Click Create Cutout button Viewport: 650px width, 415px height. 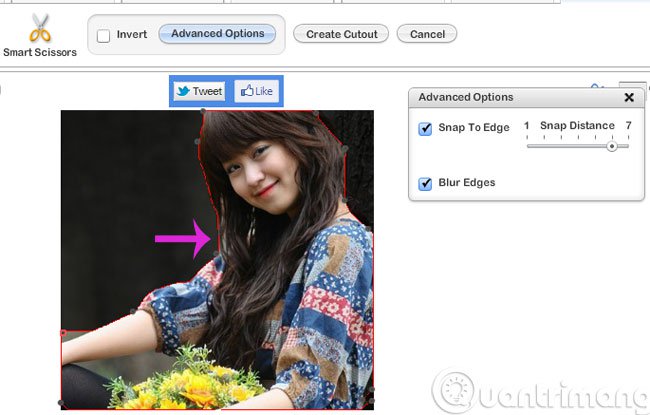(x=341, y=34)
